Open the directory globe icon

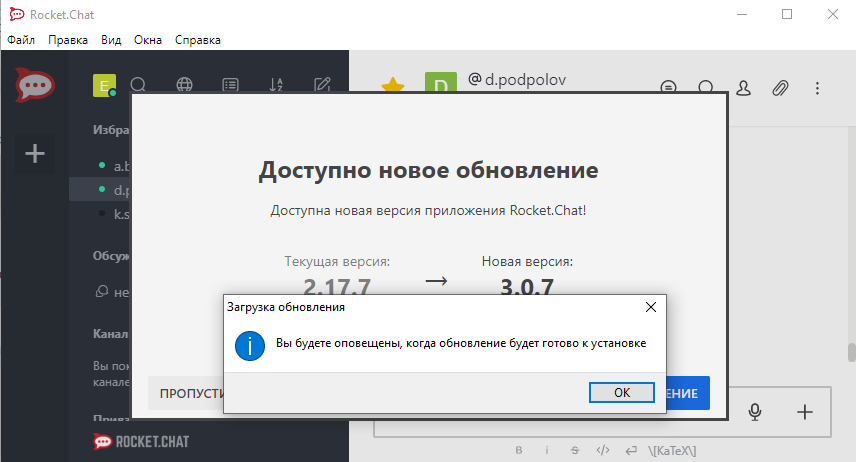click(185, 85)
